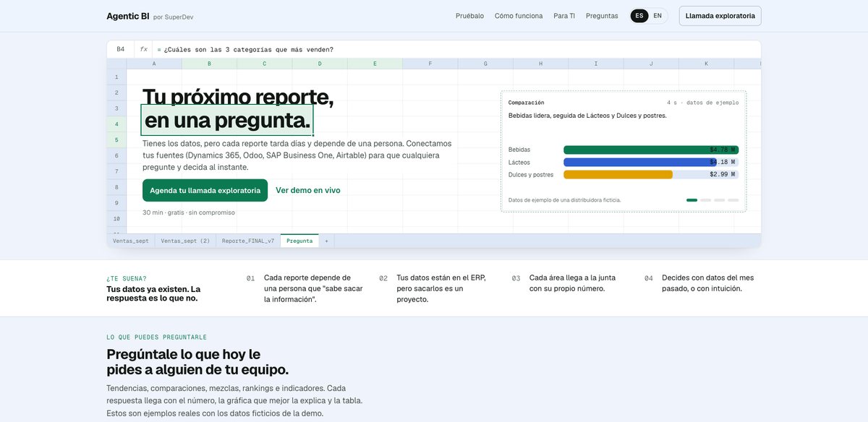
Task: Click the '$2.99 M' value
Action: click(723, 174)
